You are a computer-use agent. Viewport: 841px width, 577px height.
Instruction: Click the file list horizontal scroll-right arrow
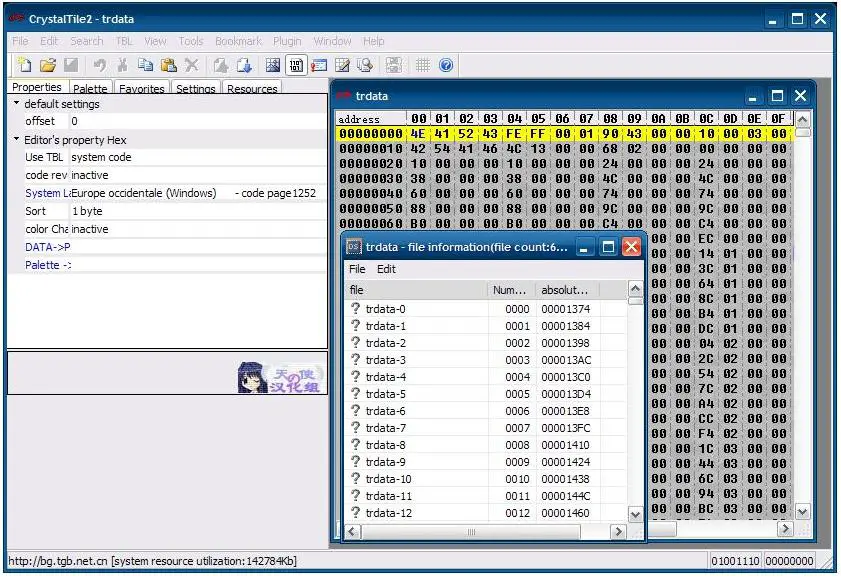(x=618, y=531)
